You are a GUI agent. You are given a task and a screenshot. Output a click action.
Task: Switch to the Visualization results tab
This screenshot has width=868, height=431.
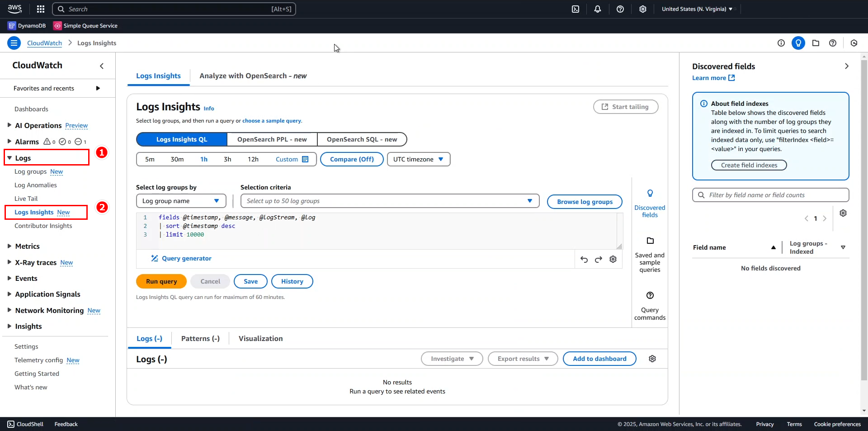pyautogui.click(x=260, y=339)
